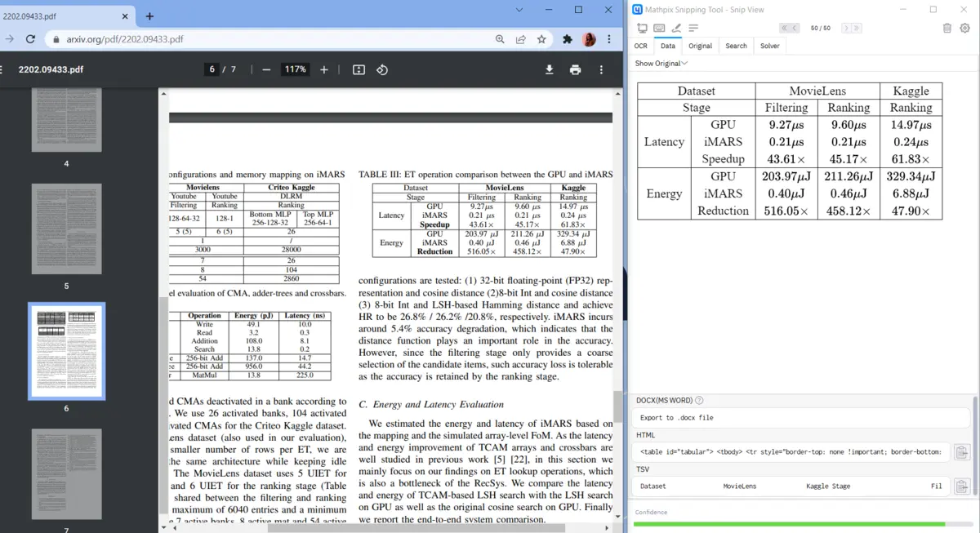Bookmark this page with the star icon
Viewport: 980px width, 533px height.
click(x=541, y=39)
